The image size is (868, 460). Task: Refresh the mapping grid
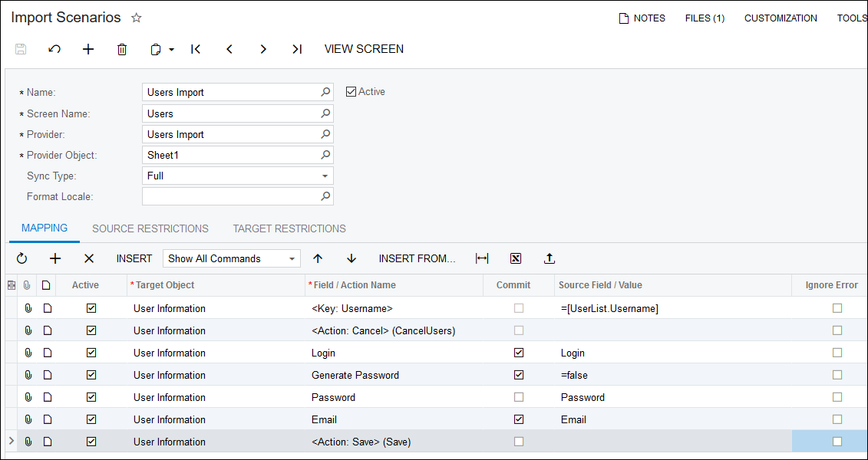click(x=21, y=259)
